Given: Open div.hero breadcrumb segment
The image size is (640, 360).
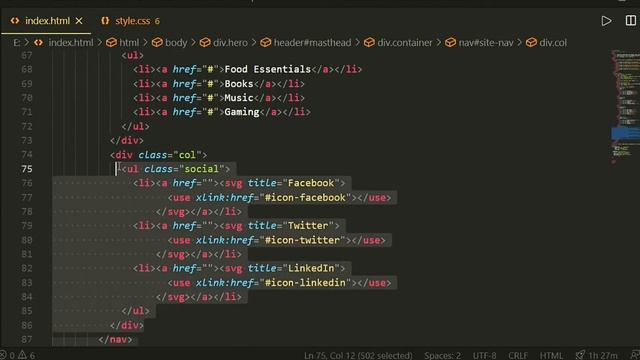Looking at the screenshot, I should click(230, 42).
